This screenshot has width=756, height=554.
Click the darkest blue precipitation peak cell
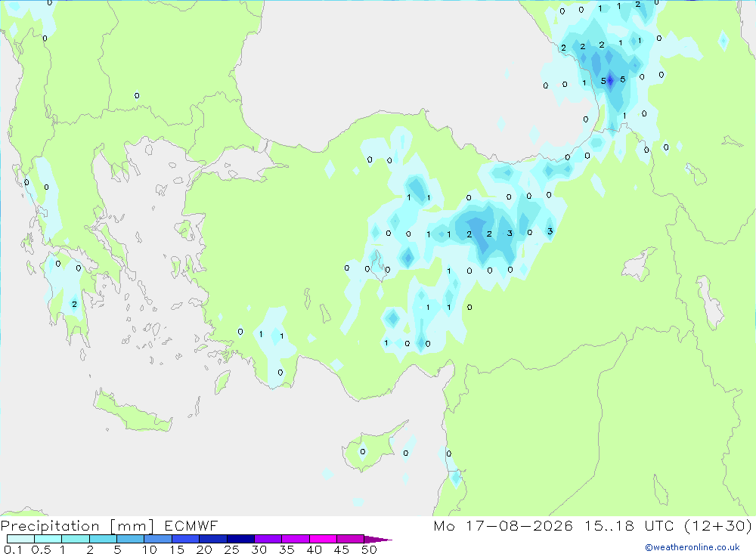coord(610,81)
